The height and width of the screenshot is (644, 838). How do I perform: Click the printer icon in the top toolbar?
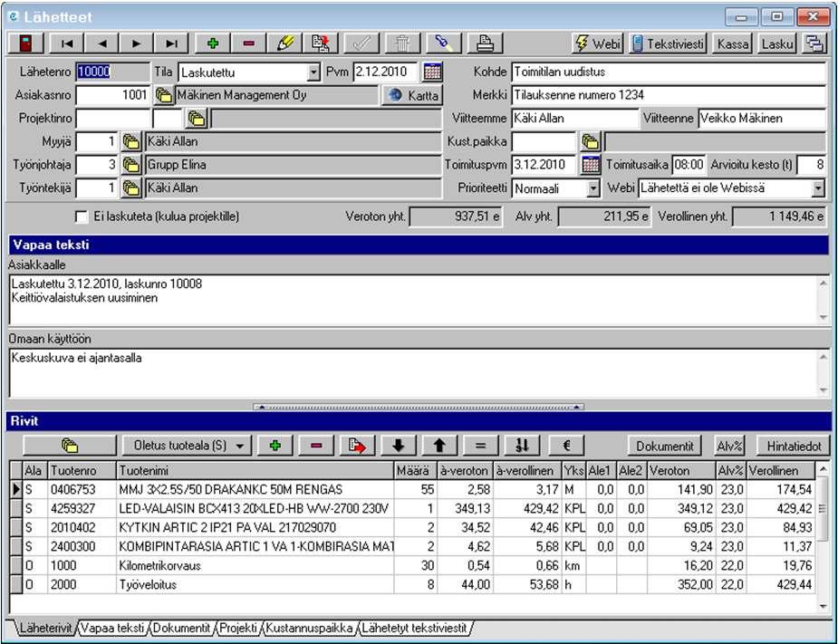pyautogui.click(x=485, y=43)
